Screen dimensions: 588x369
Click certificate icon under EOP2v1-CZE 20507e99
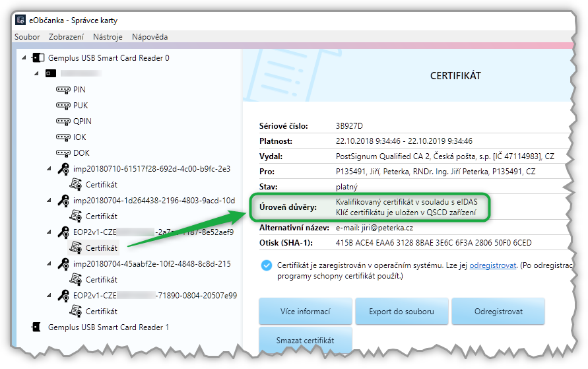(76, 312)
